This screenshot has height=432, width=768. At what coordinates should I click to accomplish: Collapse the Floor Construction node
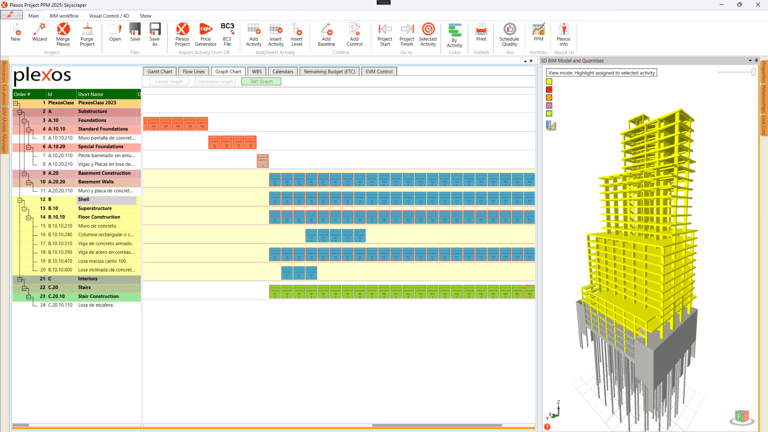pos(29,217)
